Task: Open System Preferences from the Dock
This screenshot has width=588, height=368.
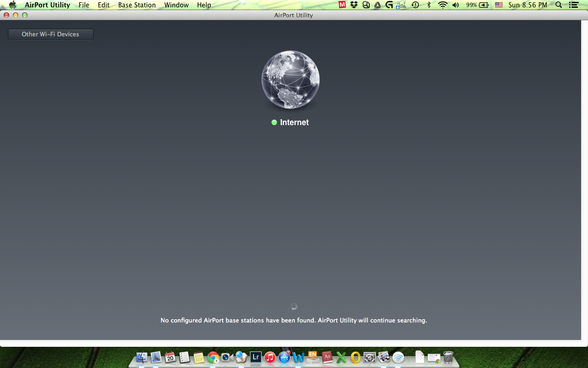Action: (370, 357)
